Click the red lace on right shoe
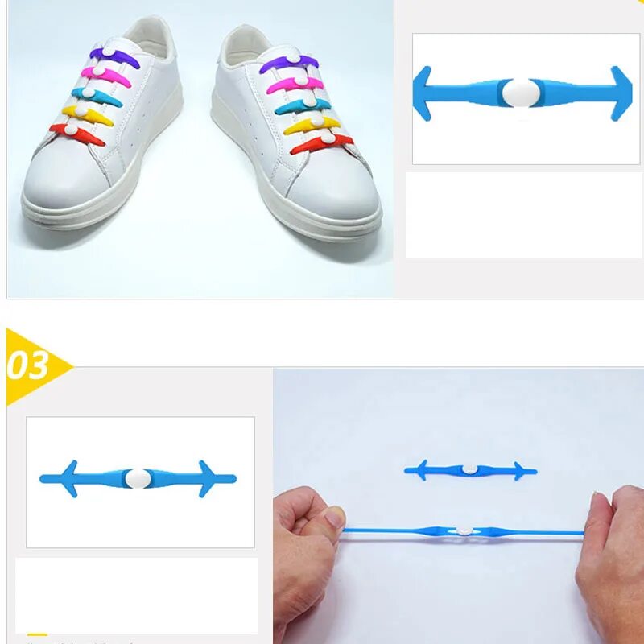The image size is (644, 644). [321, 144]
